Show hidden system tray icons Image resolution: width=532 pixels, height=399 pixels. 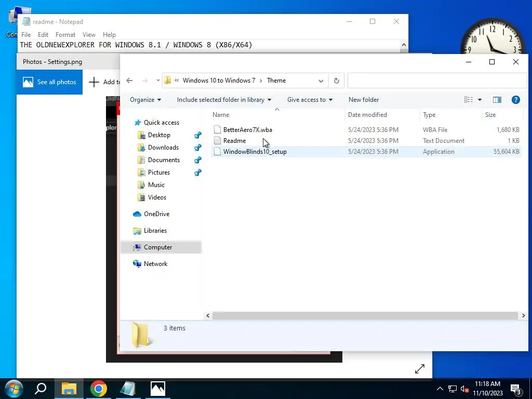[440, 389]
